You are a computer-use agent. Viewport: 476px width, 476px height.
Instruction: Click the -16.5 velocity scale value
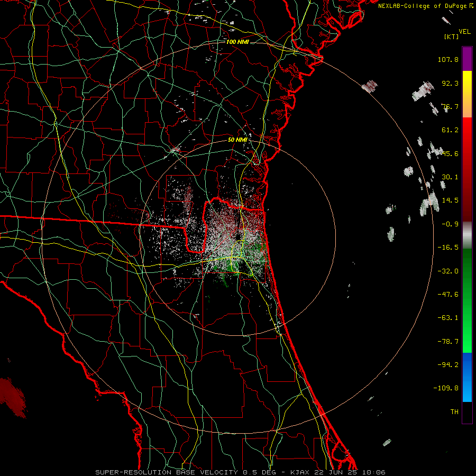448,248
